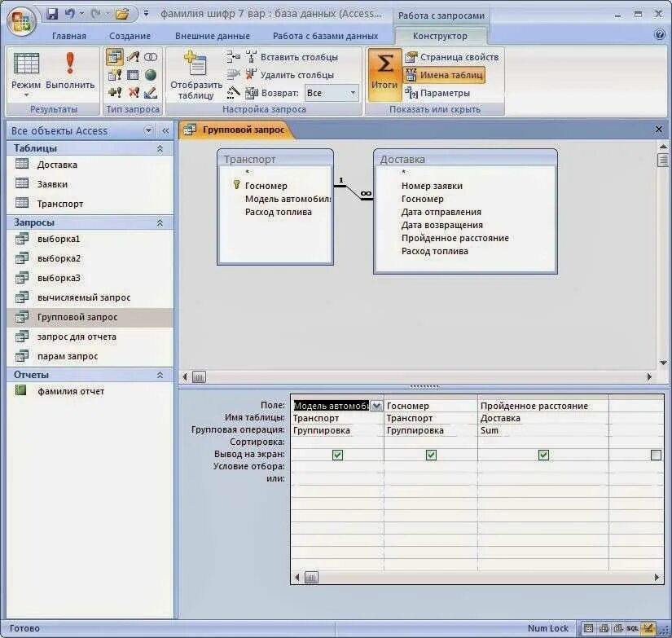Toggle the Имена таблиц option
The height and width of the screenshot is (638, 672).
pyautogui.click(x=445, y=75)
